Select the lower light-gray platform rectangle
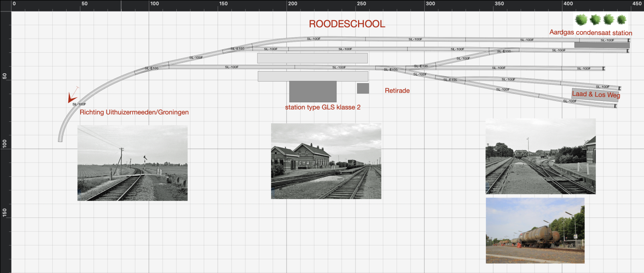644x273 pixels. (313, 76)
